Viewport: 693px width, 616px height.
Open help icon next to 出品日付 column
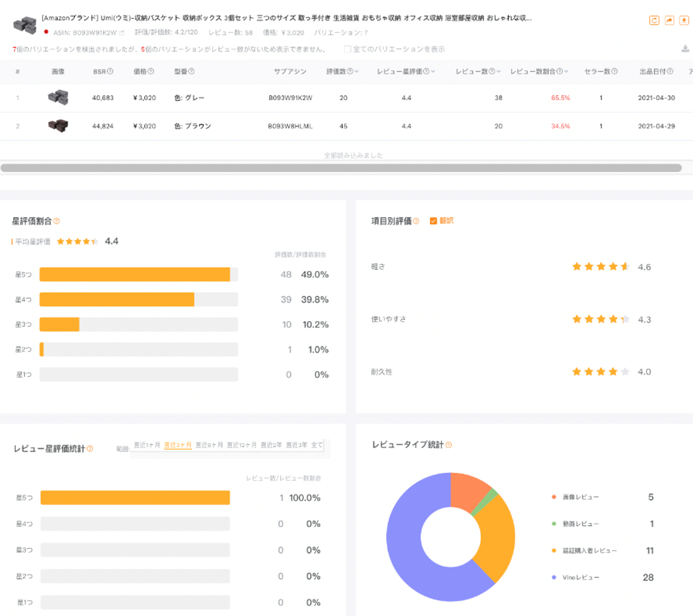[x=670, y=72]
